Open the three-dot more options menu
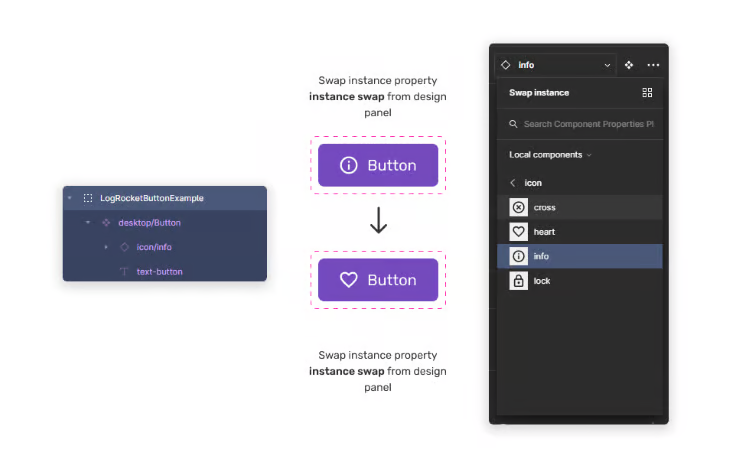The width and height of the screenshot is (730, 469). pos(653,65)
